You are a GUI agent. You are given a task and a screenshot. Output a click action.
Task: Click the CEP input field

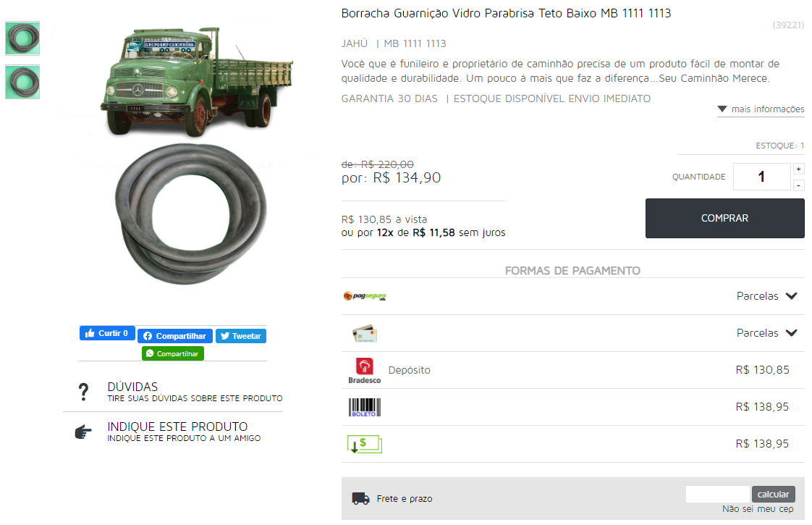718,494
